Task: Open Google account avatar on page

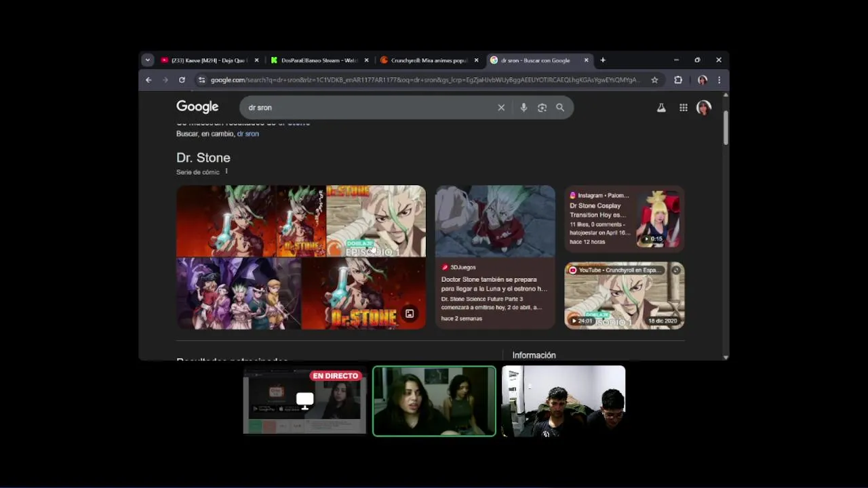Action: pyautogui.click(x=704, y=108)
